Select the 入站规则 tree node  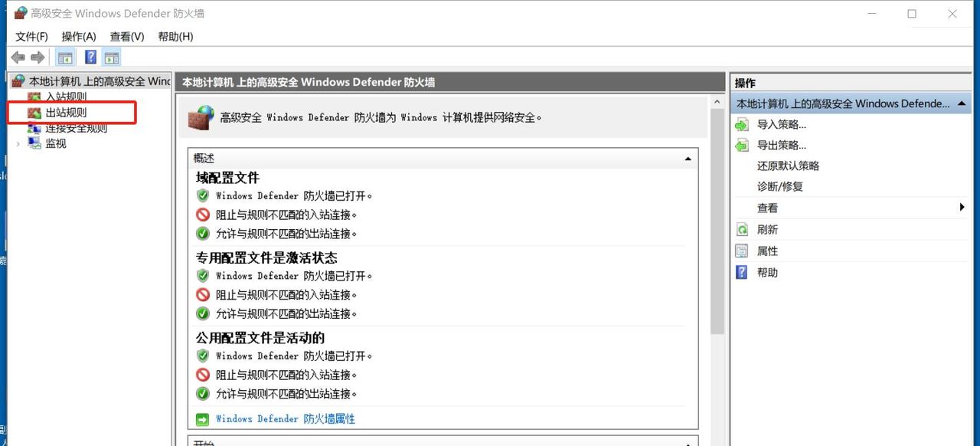point(66,97)
